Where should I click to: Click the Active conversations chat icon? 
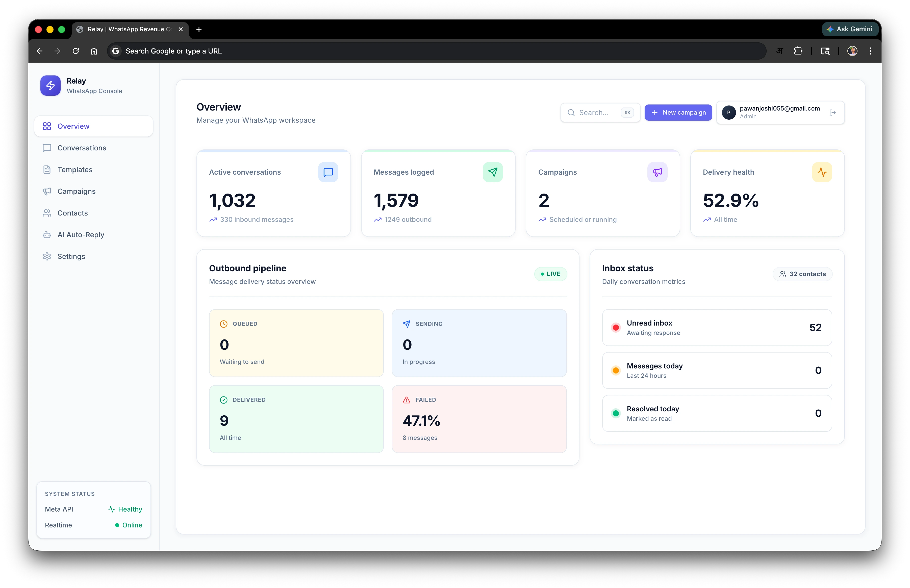[x=328, y=172]
